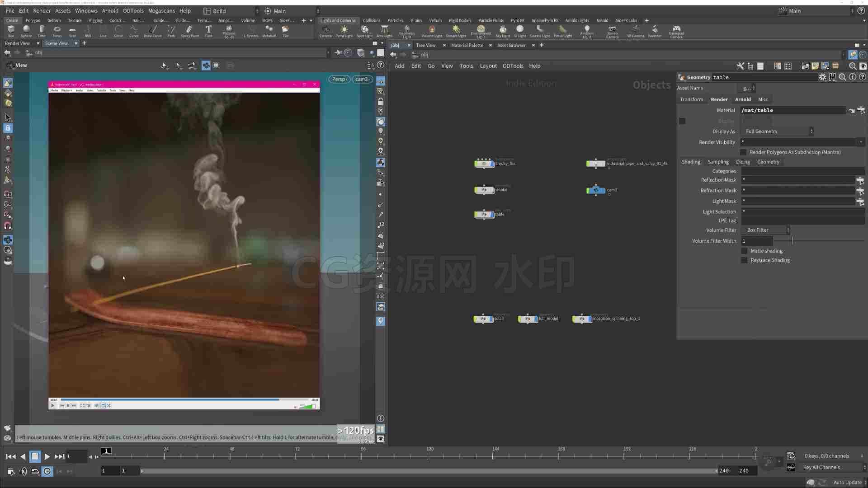
Task: Enable Render Polygons As Subdivision checkbox
Action: 744,152
